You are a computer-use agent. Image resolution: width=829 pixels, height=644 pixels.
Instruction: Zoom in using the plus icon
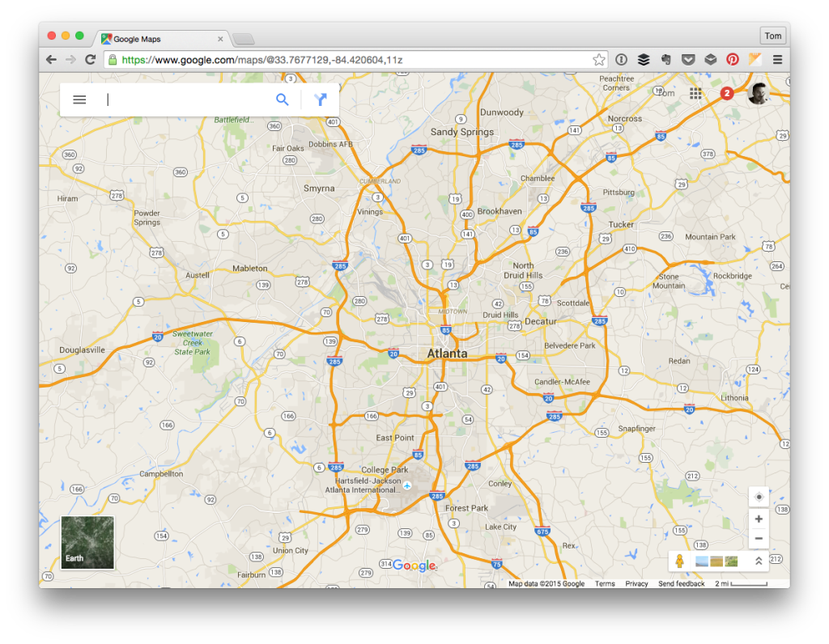tap(758, 518)
